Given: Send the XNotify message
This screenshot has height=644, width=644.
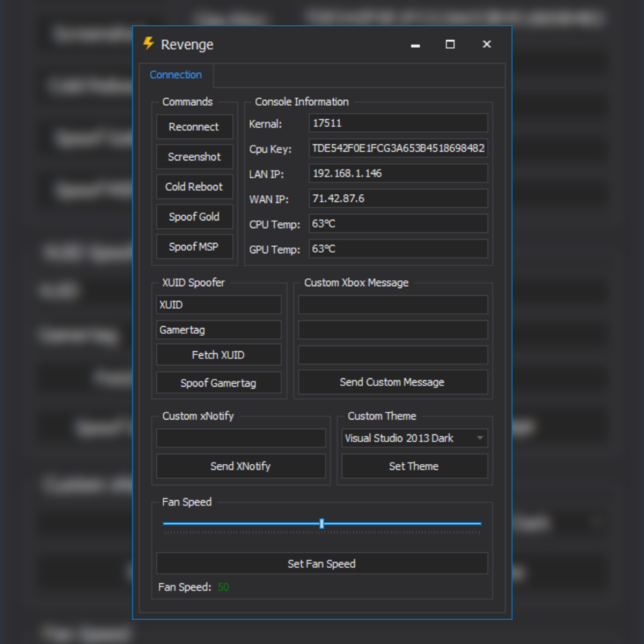Looking at the screenshot, I should pos(241,466).
